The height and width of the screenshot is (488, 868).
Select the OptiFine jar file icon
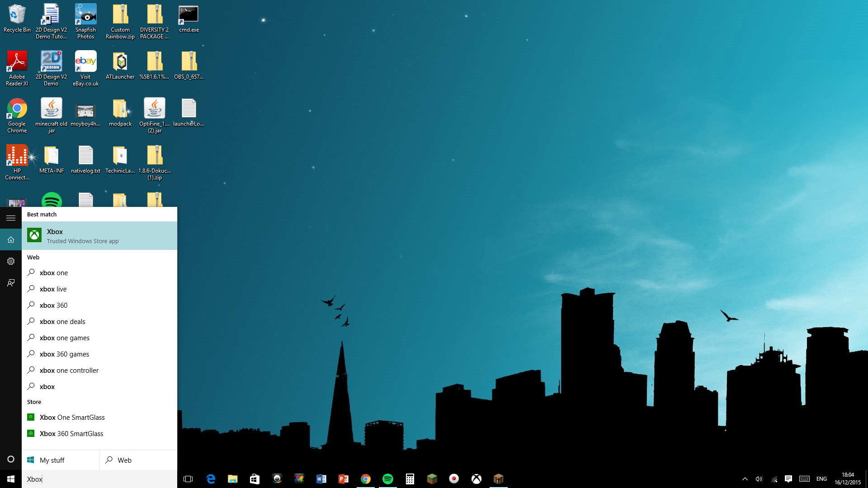tap(155, 116)
